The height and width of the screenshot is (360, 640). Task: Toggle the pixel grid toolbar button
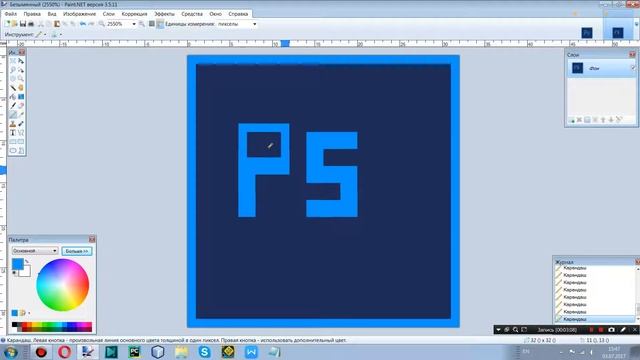(151, 24)
